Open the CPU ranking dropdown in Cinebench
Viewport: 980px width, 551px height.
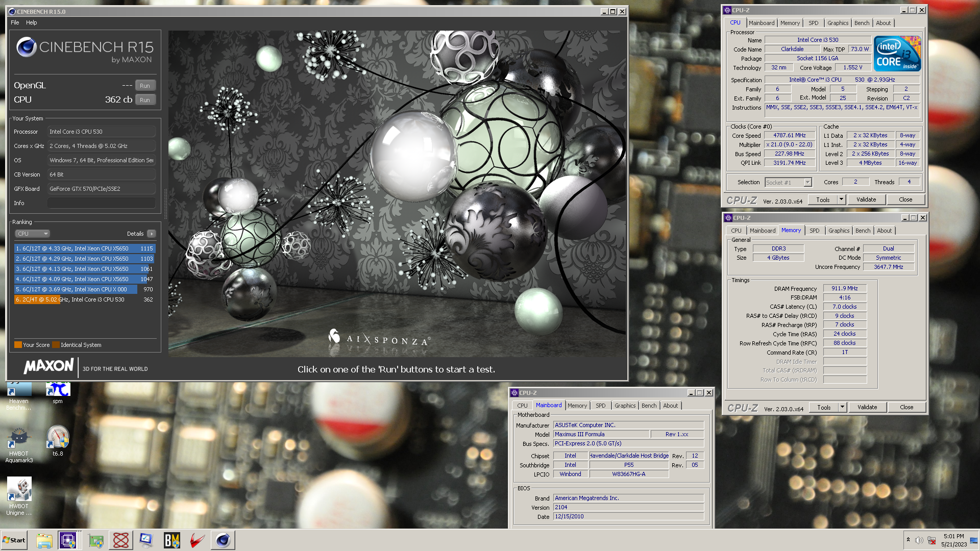tap(32, 234)
